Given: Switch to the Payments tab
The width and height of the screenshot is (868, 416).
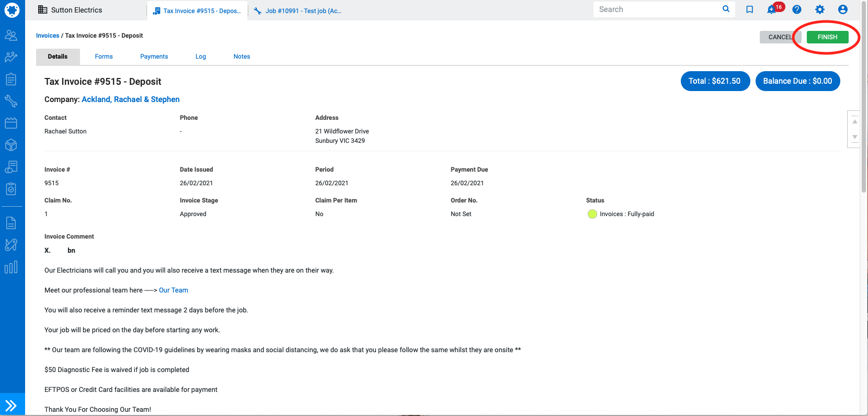Looking at the screenshot, I should pyautogui.click(x=154, y=57).
